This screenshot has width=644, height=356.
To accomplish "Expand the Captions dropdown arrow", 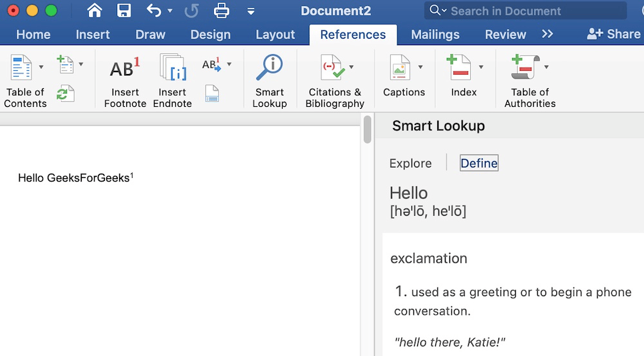I will [421, 67].
